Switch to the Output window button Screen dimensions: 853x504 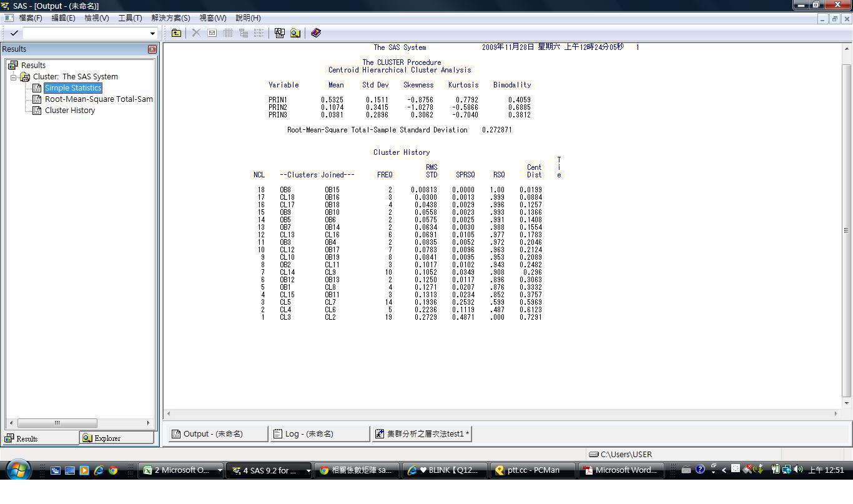coord(218,433)
